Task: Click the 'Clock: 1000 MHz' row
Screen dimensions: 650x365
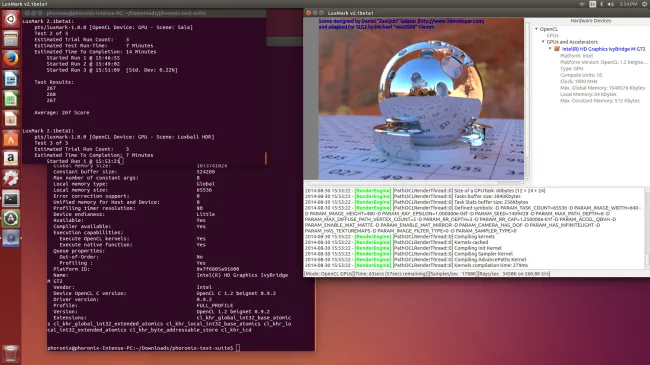Action: 579,82
